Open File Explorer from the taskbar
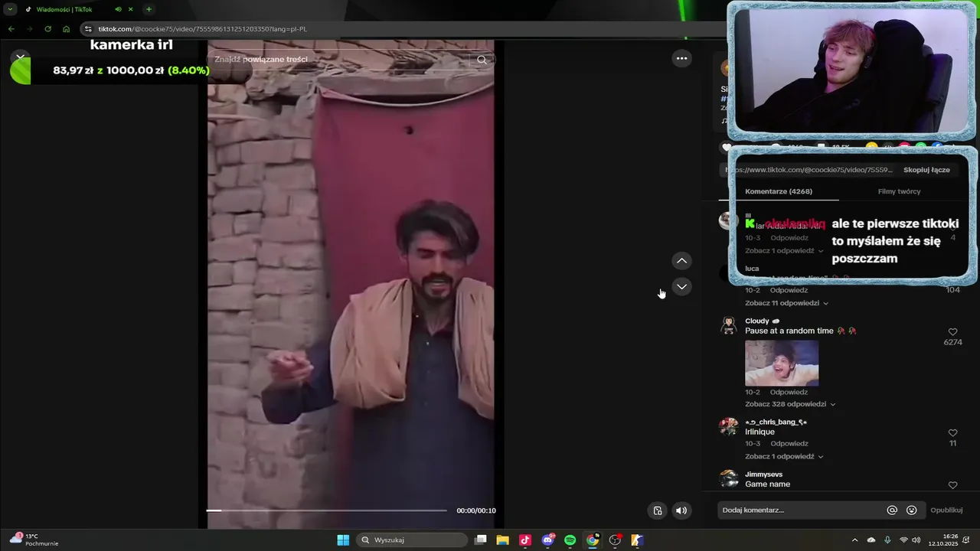This screenshot has height=551, width=980. coord(502,540)
